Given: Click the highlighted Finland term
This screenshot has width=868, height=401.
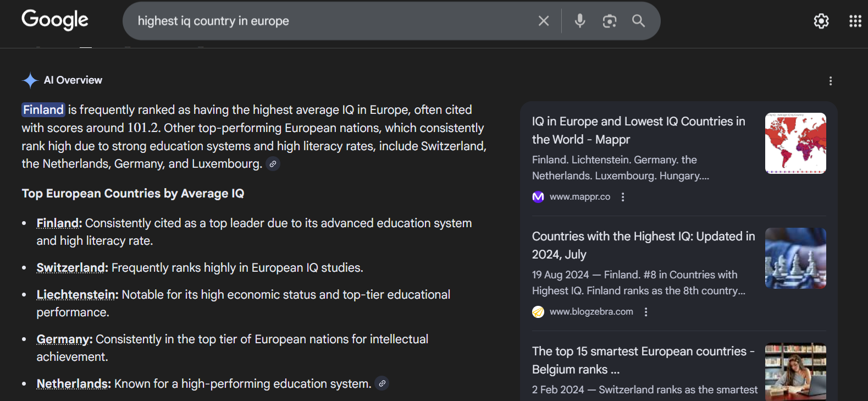Looking at the screenshot, I should (x=43, y=110).
